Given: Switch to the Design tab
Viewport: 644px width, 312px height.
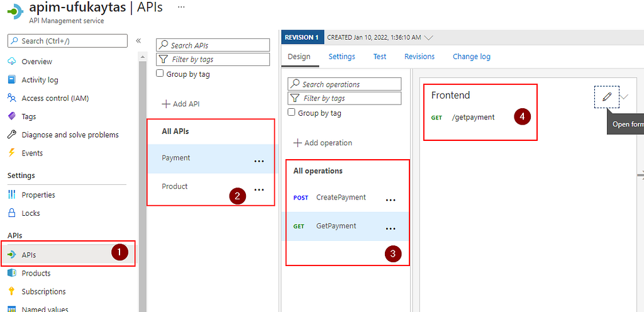Looking at the screenshot, I should [x=299, y=57].
